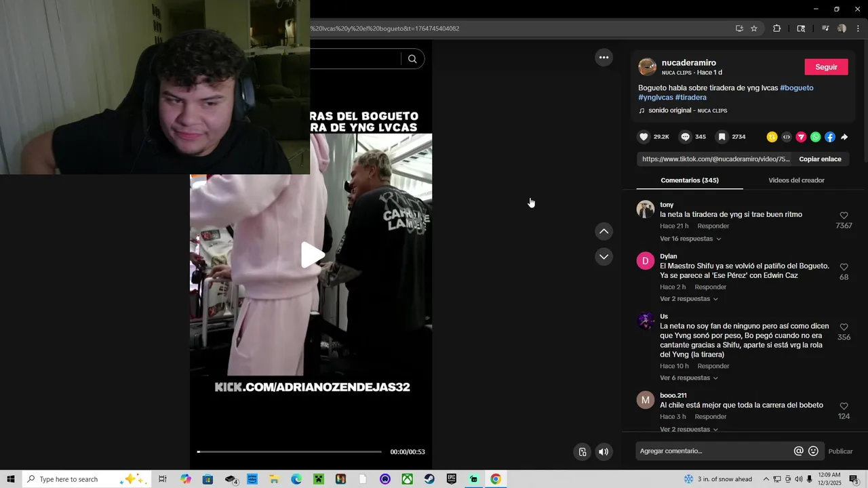
Task: Open Steam from taskbar
Action: [x=429, y=479]
